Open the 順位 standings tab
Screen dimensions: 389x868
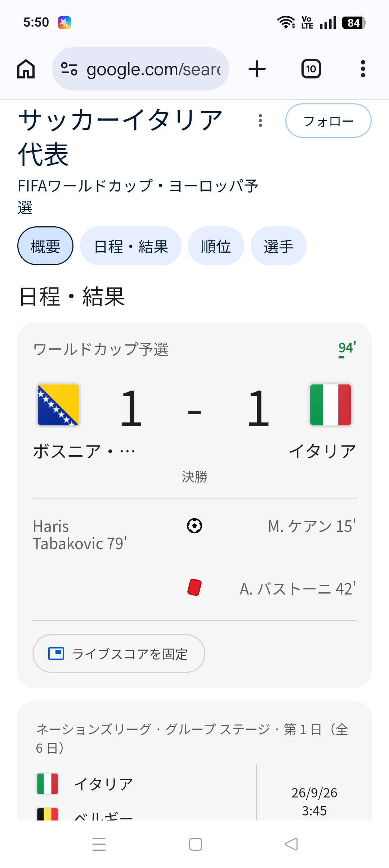[216, 246]
